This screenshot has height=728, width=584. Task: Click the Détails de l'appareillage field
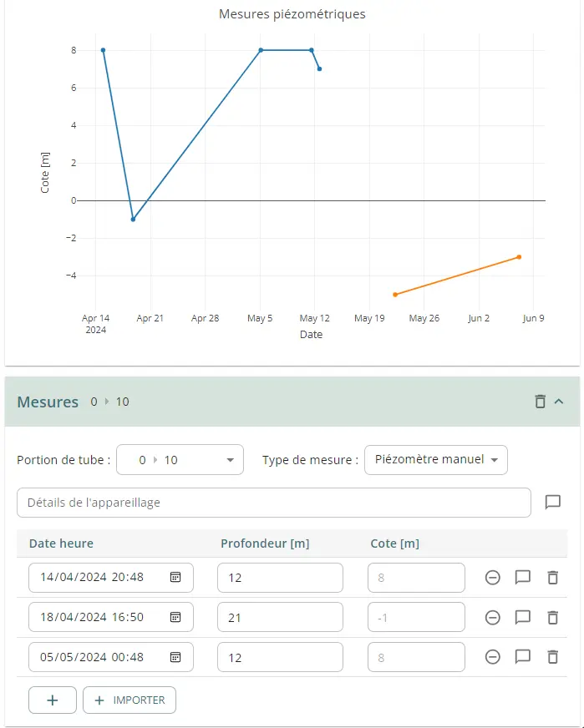[x=274, y=503]
